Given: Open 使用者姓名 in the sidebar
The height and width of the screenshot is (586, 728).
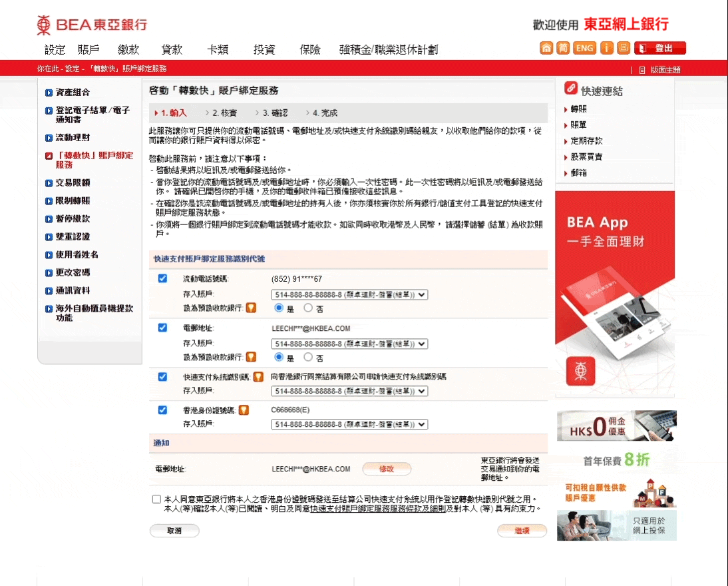Looking at the screenshot, I should click(x=77, y=254).
